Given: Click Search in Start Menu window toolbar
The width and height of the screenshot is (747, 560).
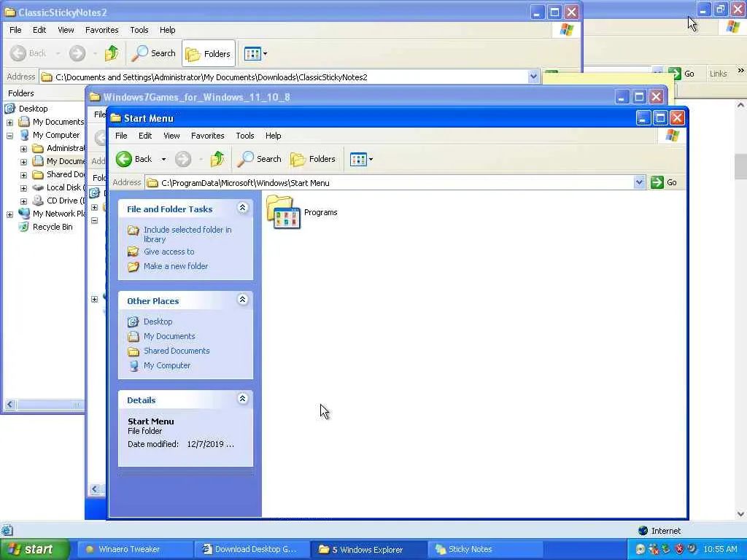Looking at the screenshot, I should tap(259, 159).
